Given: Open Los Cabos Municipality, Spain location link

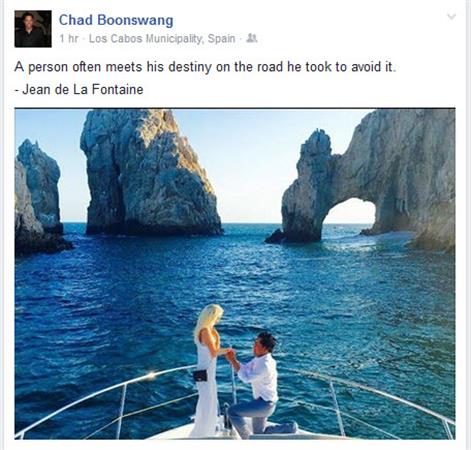Looking at the screenshot, I should click(x=162, y=39).
